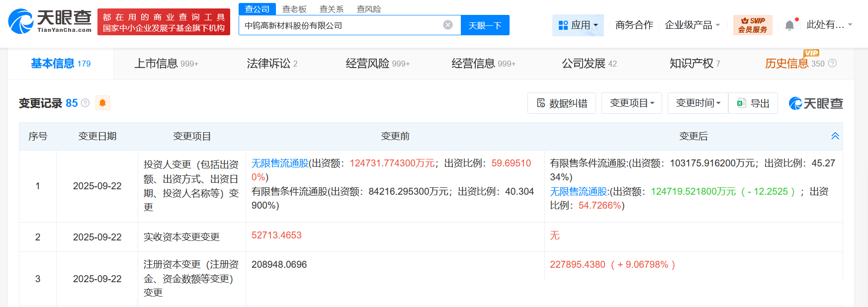Open the 变更项目 dropdown filter
The image size is (868, 307).
tap(632, 103)
